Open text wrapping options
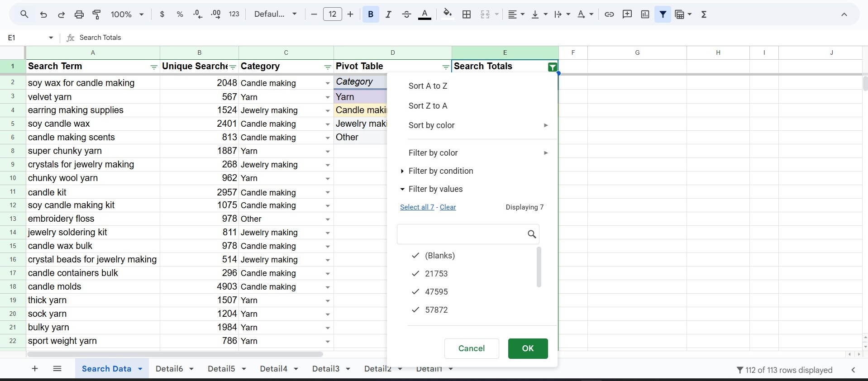 click(562, 14)
